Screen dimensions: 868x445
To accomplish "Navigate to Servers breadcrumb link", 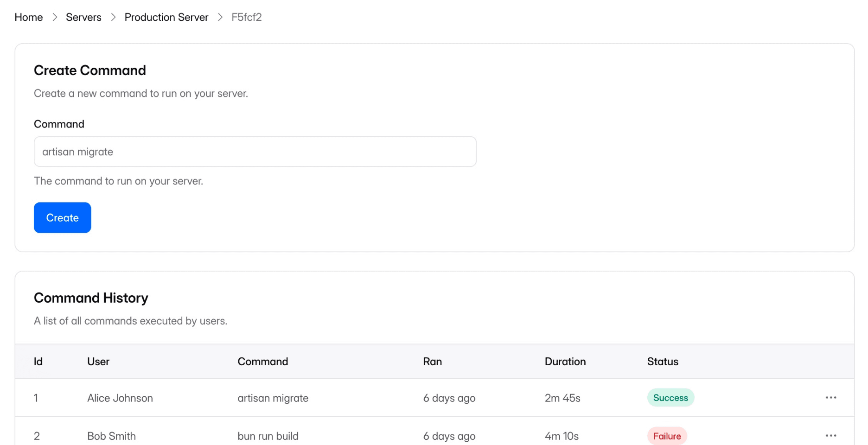I will click(x=83, y=17).
